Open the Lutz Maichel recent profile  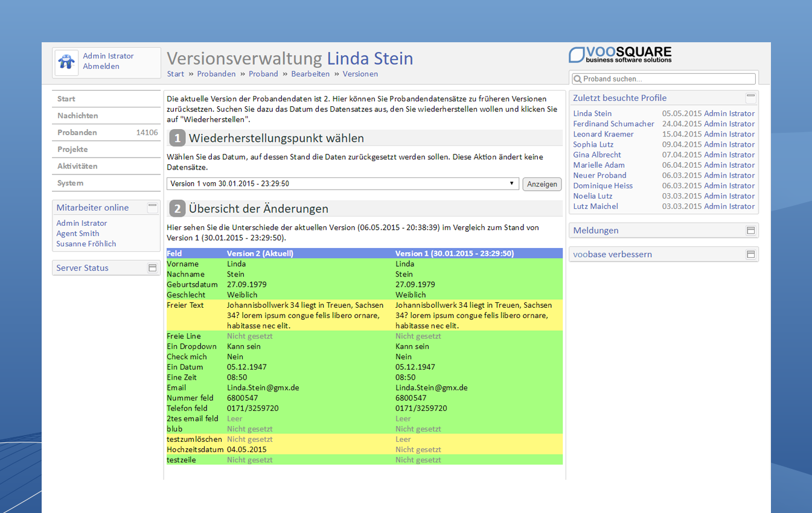pos(595,206)
